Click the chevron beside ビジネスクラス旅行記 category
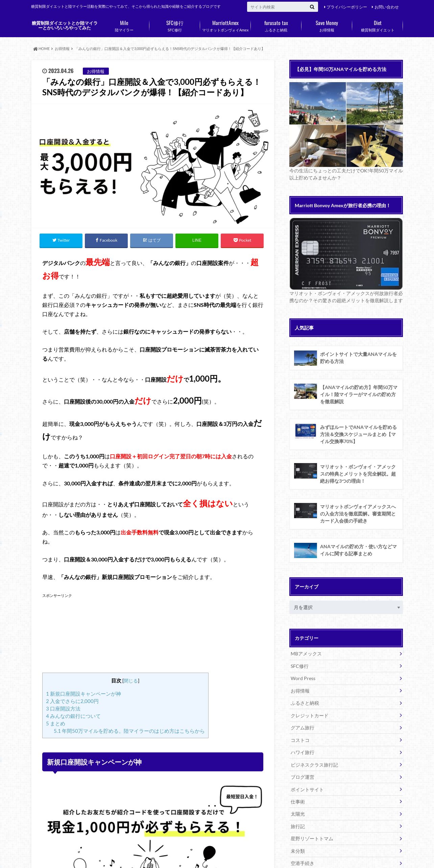The width and height of the screenshot is (434, 868). pos(401,765)
